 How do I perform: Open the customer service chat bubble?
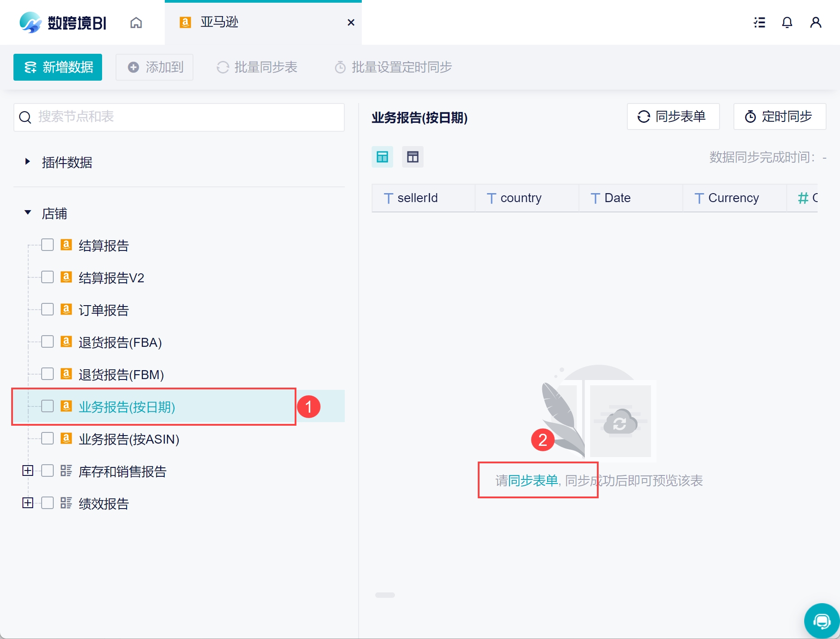tap(822, 621)
